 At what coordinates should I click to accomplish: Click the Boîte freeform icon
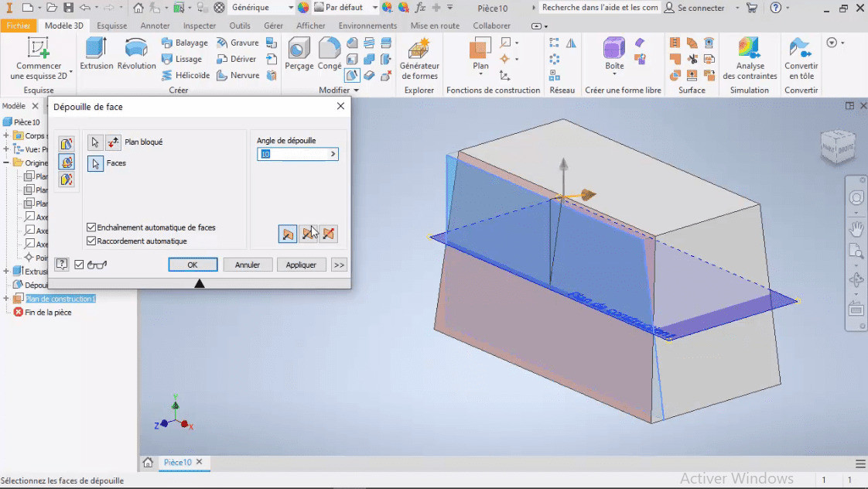click(614, 48)
